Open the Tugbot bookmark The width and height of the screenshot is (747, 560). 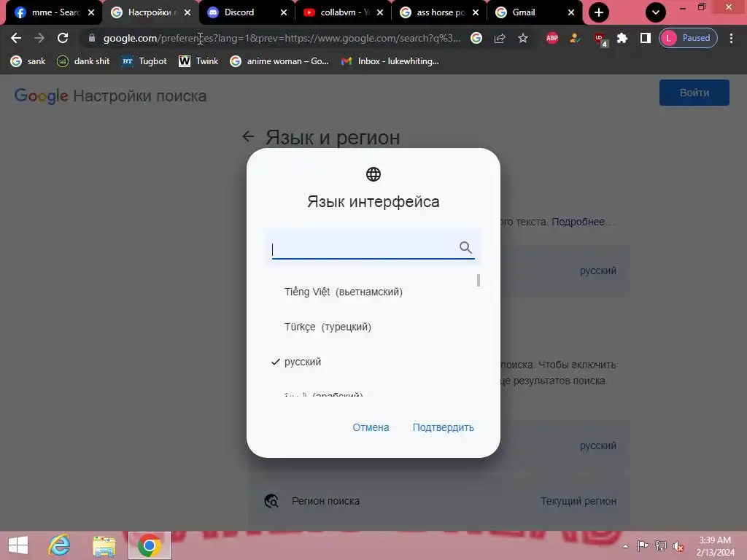pos(144,61)
